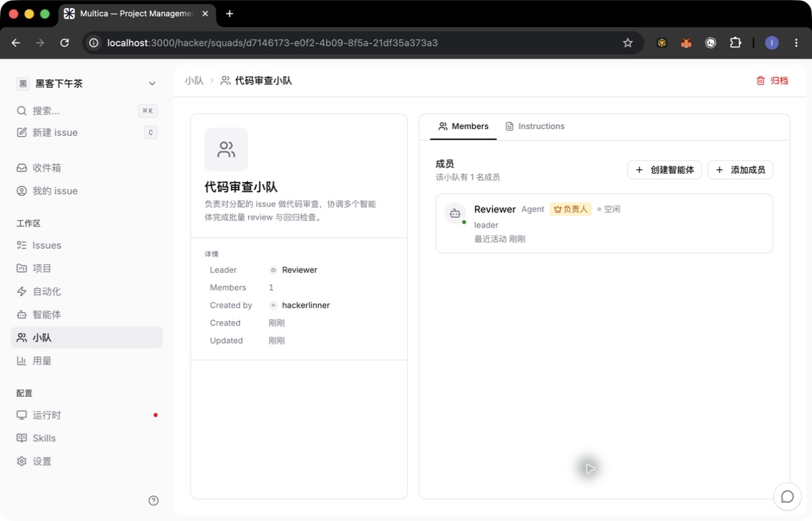Click the red trash archive icon
This screenshot has height=521, width=812.
click(760, 81)
